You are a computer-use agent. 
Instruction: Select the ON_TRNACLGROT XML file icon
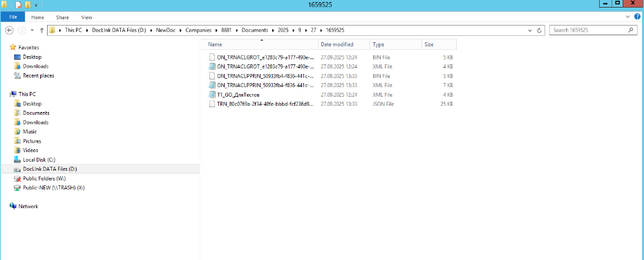pyautogui.click(x=212, y=66)
